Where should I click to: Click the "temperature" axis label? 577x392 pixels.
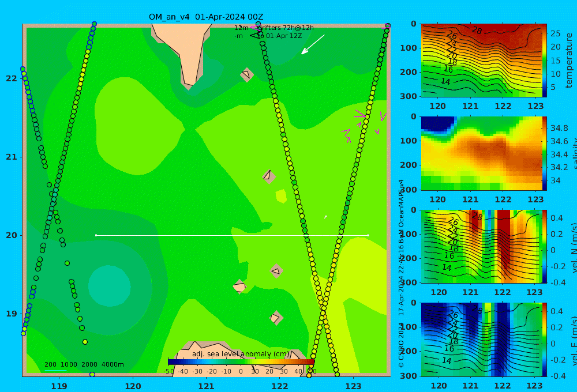(x=569, y=61)
